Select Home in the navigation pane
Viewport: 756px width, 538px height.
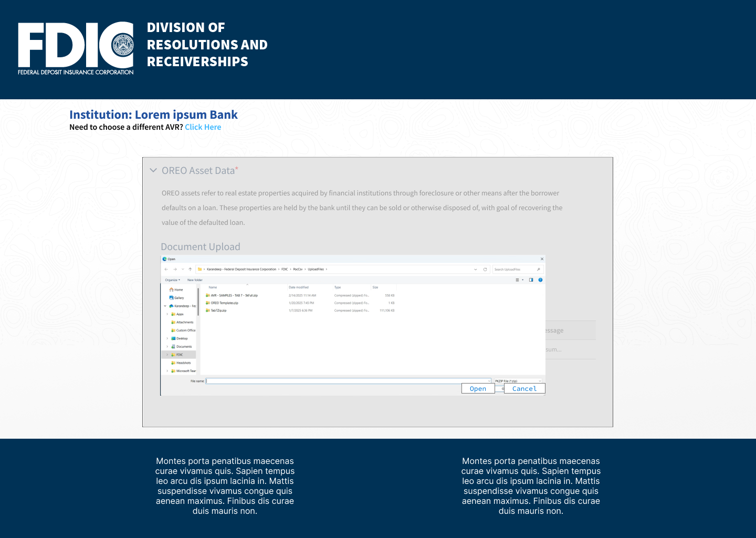click(176, 289)
